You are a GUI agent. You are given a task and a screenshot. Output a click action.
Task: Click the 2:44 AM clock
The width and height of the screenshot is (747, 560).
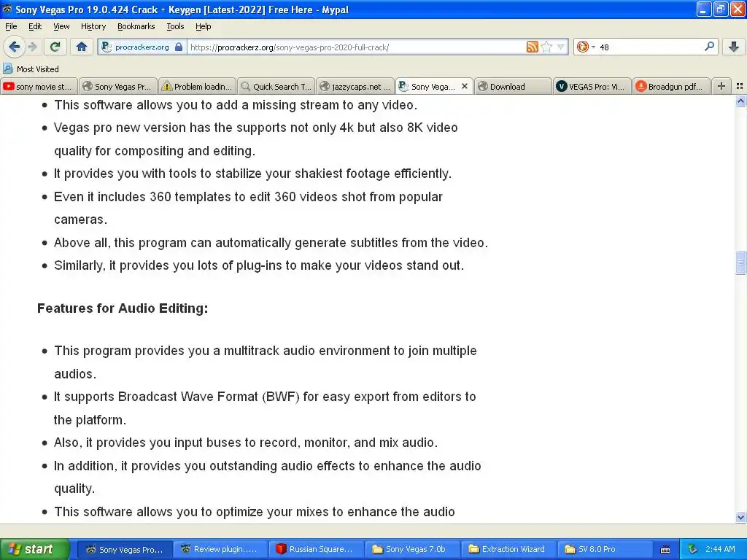[720, 549]
